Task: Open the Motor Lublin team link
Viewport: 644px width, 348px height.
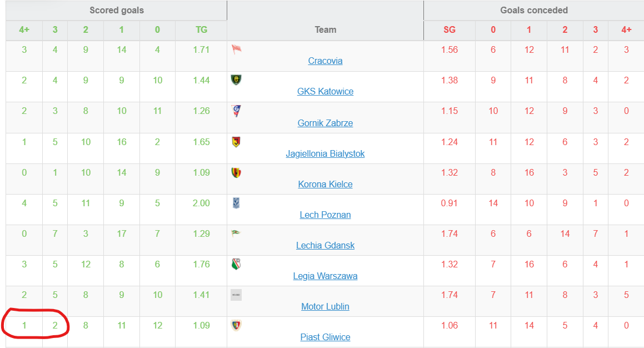Action: point(325,306)
